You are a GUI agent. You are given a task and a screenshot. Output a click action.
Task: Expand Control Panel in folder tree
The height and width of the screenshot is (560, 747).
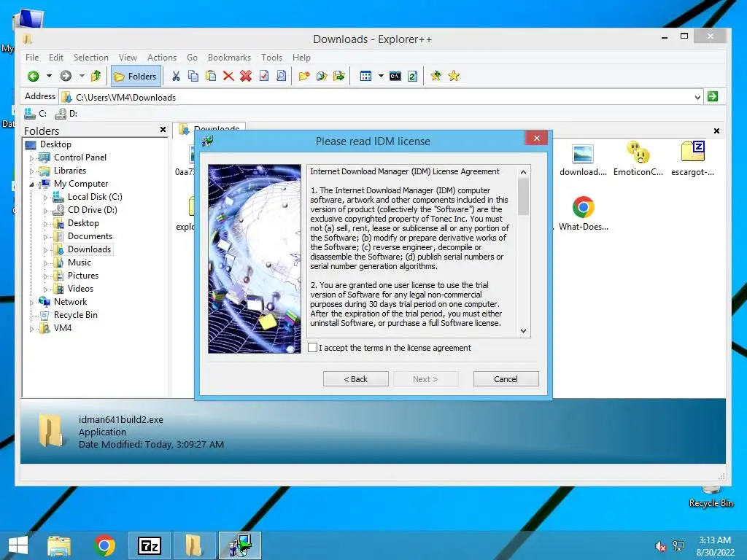click(32, 157)
